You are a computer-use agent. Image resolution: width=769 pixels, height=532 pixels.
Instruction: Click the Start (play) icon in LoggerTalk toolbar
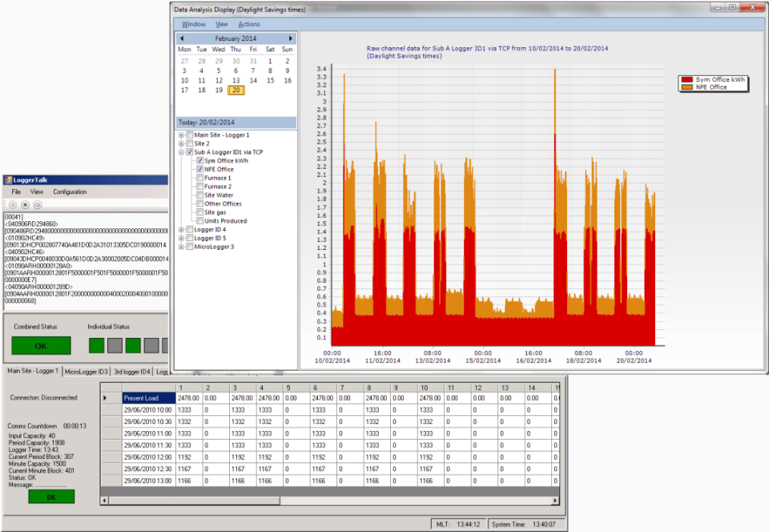(x=12, y=204)
